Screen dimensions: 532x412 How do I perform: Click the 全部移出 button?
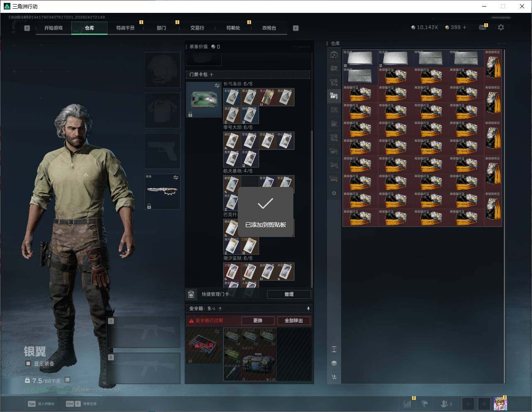(294, 321)
